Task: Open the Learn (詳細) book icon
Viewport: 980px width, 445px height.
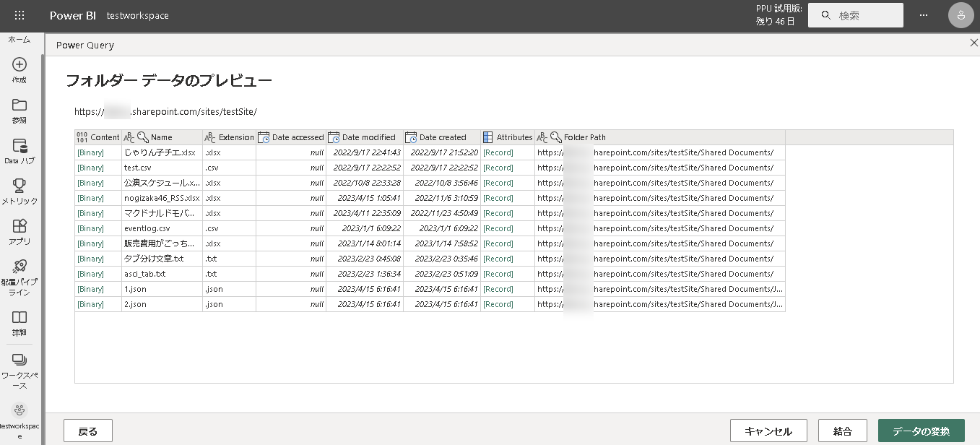Action: click(19, 318)
